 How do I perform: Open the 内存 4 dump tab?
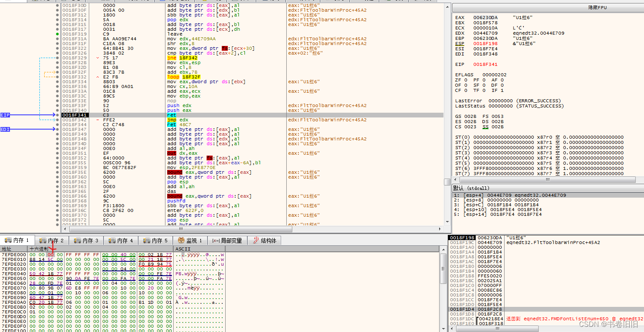pyautogui.click(x=121, y=241)
